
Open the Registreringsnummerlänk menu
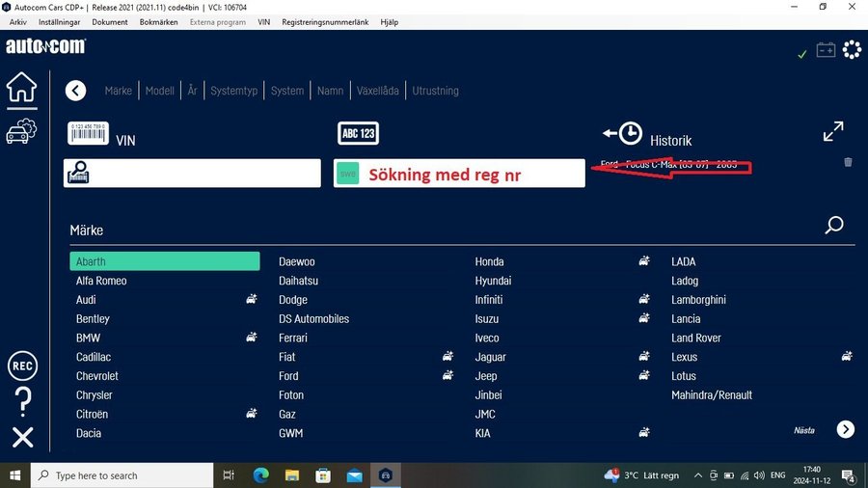point(326,21)
